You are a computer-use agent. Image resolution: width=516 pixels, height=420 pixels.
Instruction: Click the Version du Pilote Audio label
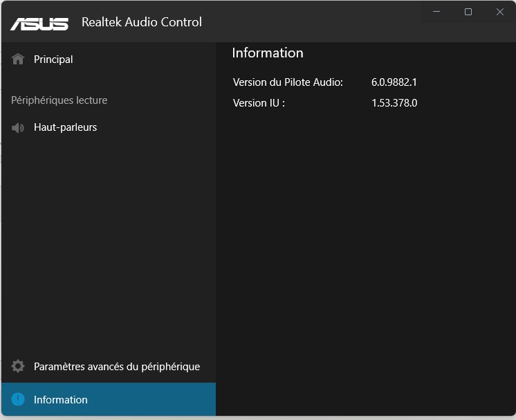pos(288,82)
